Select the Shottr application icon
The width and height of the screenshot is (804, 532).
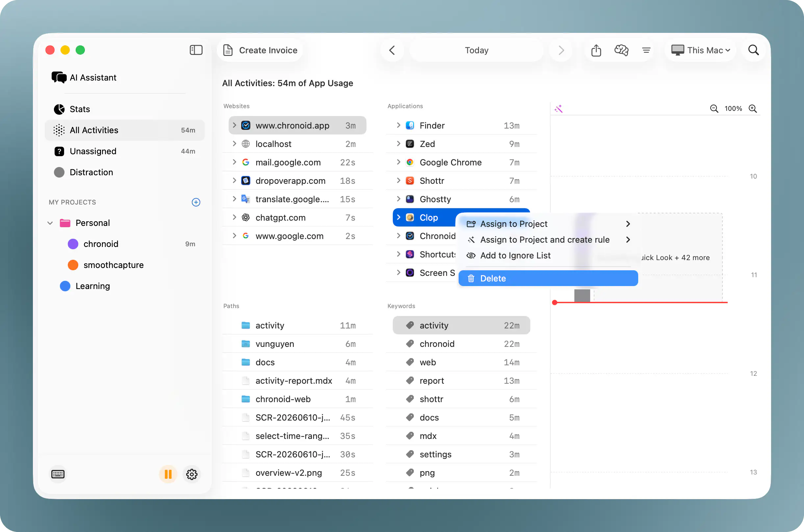pyautogui.click(x=410, y=181)
